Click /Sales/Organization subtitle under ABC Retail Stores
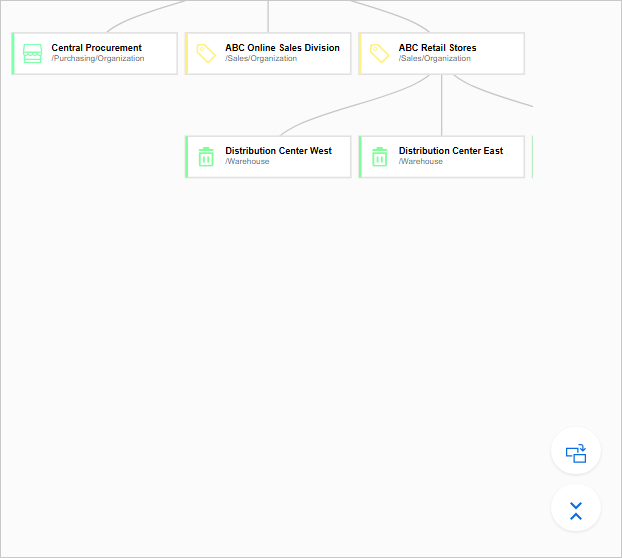The height and width of the screenshot is (558, 622). coord(435,58)
